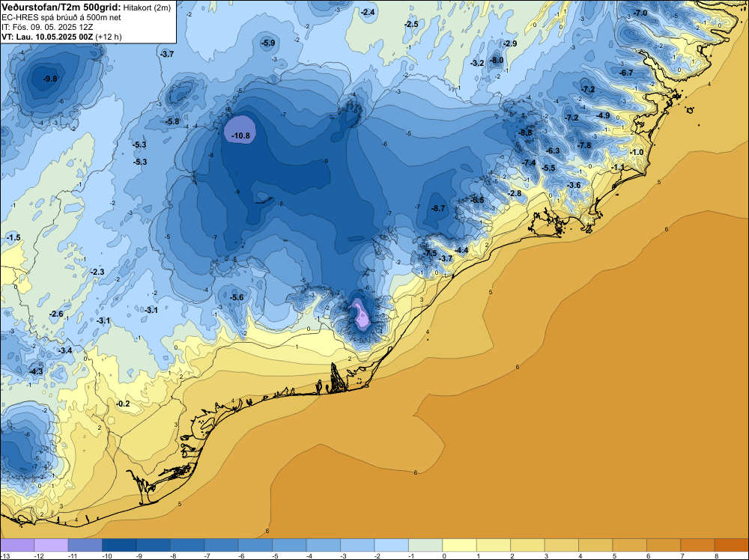The image size is (749, 560).
Task: Click the -13 tick label on the color bar
Action: [x=4, y=556]
